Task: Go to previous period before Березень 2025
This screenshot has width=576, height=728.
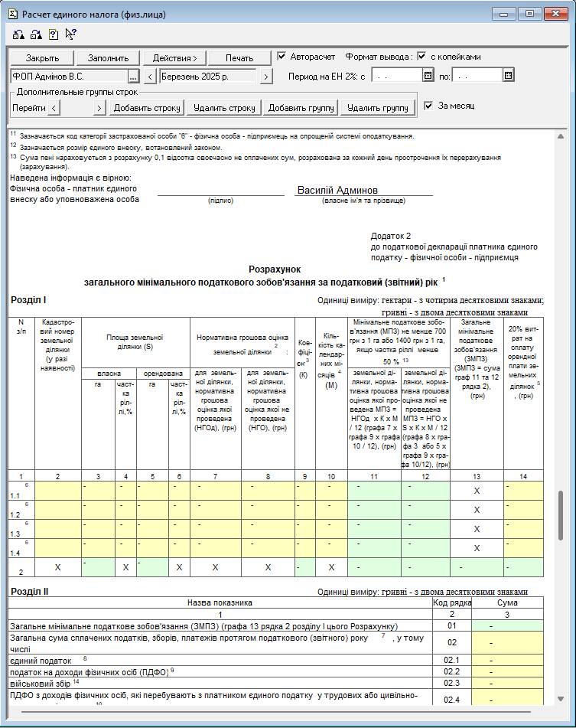Action: (x=150, y=77)
